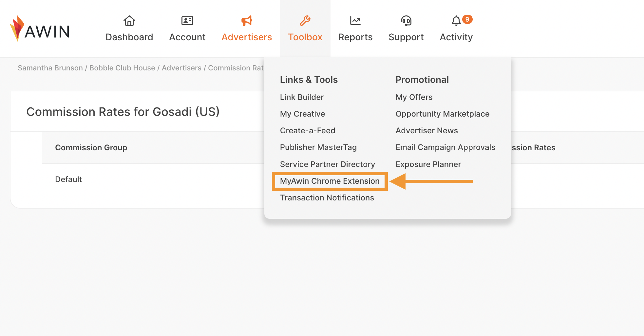Click the Promotional section heading

(422, 80)
